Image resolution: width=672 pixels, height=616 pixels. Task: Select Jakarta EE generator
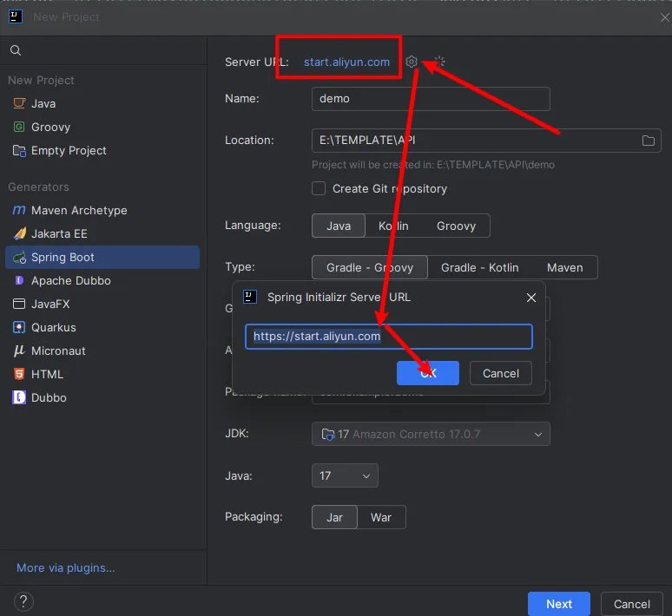59,233
